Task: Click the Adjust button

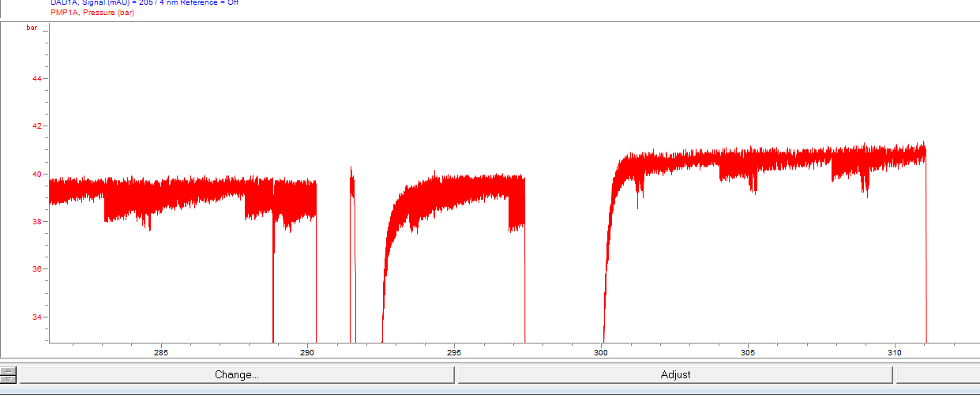Action: click(x=675, y=374)
